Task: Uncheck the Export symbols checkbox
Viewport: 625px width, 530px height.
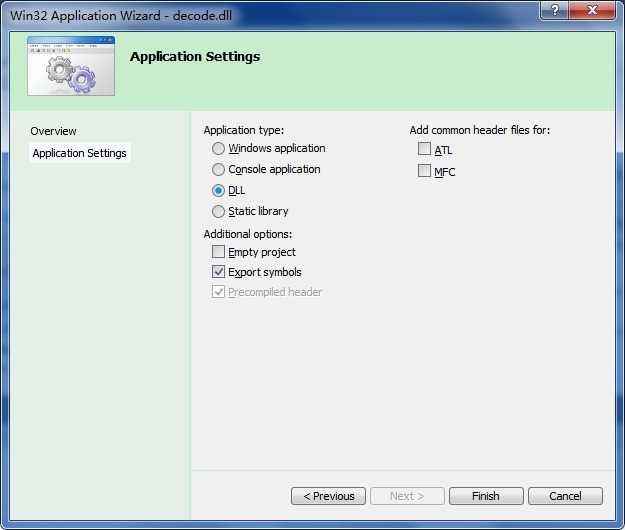Action: point(218,272)
